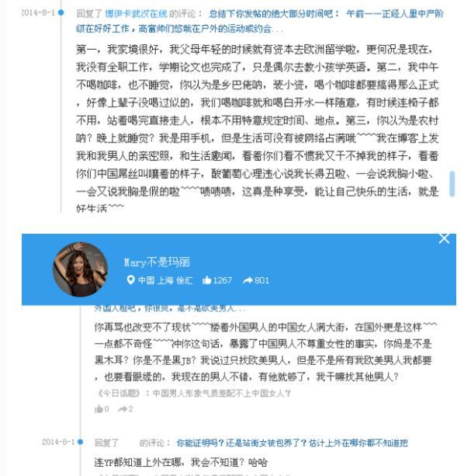This screenshot has width=471, height=476.
Task: Open the 博伊卡武汉在线 user link
Action: click(136, 14)
